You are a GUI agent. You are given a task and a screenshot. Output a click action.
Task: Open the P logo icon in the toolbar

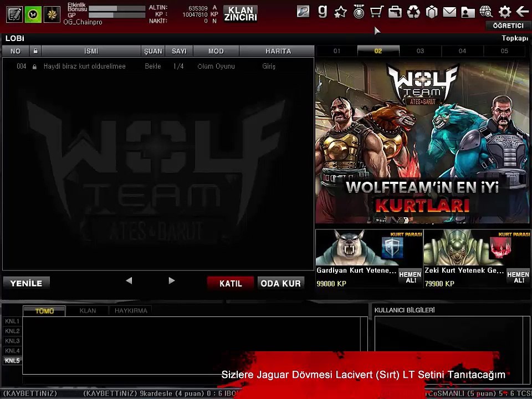303,12
